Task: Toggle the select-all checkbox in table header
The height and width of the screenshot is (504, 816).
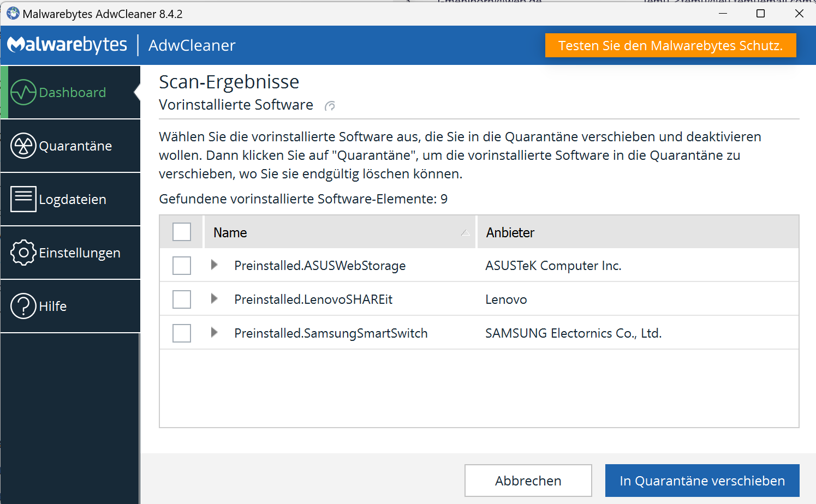Action: click(x=182, y=232)
